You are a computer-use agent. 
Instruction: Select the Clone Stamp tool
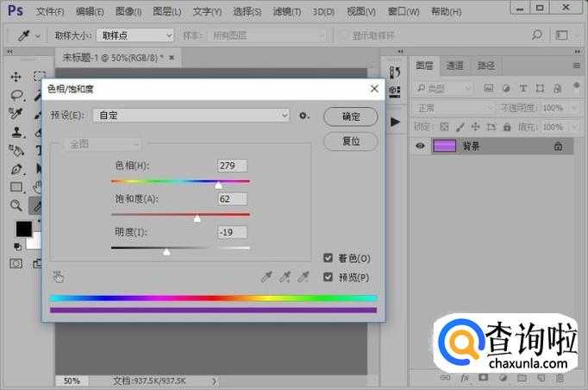(16, 132)
